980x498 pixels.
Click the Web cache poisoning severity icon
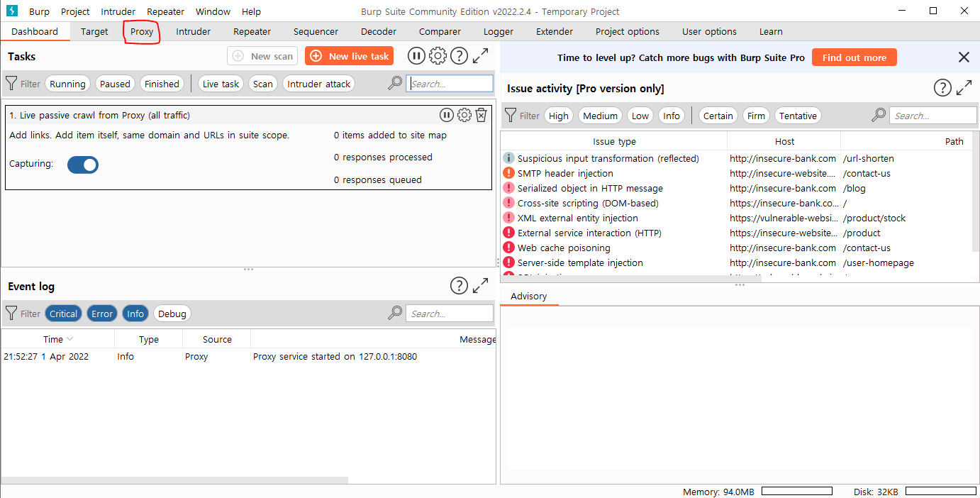[508, 248]
